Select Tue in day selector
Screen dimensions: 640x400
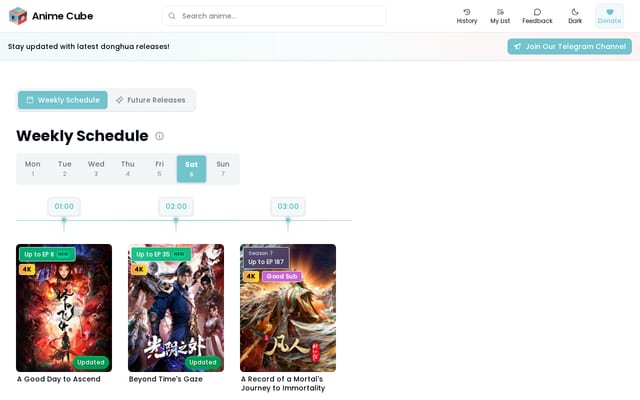click(x=64, y=169)
